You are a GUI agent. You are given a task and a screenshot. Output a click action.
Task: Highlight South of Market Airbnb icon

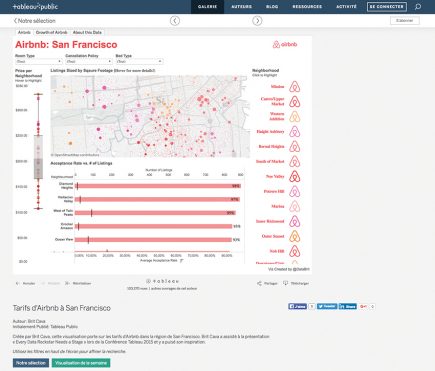(295, 162)
